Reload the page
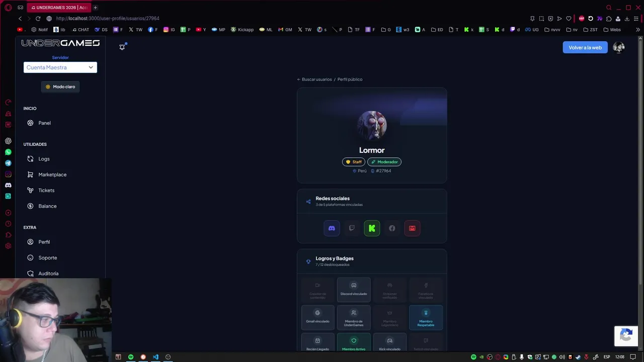This screenshot has height=362, width=644. (38, 19)
